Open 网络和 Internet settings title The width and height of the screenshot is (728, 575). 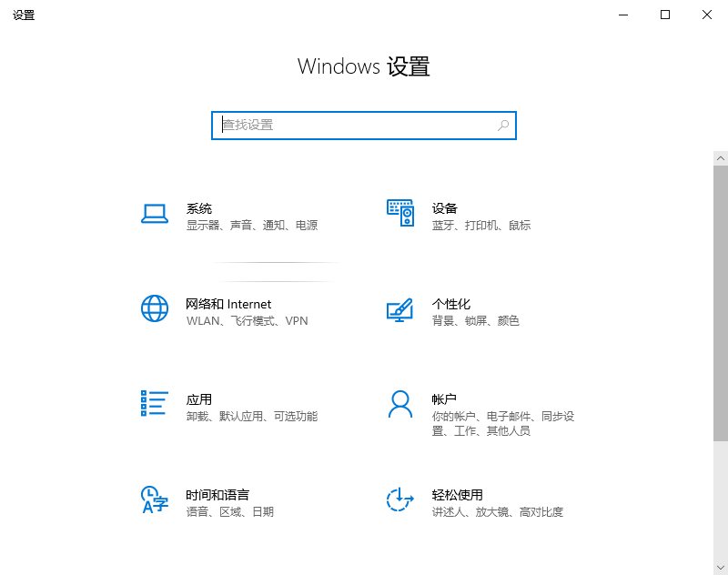tap(228, 304)
